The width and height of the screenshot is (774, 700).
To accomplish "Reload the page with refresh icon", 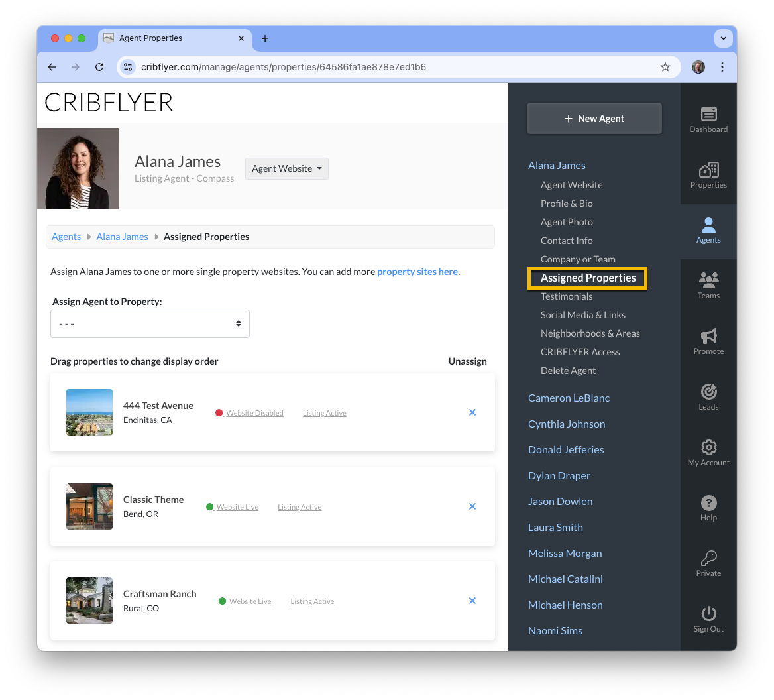I will [99, 67].
